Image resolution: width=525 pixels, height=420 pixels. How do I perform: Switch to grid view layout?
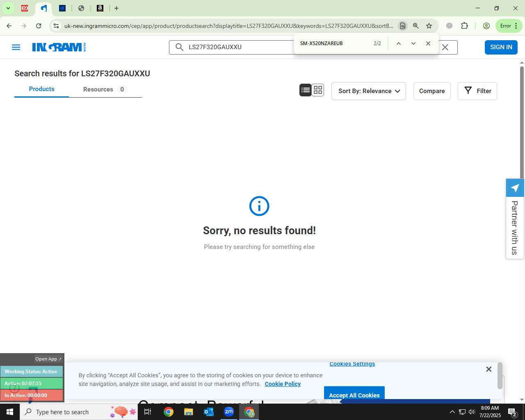[x=318, y=90]
